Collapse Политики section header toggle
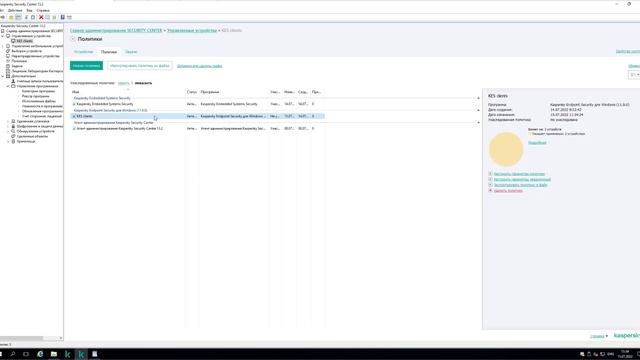 click(x=73, y=39)
